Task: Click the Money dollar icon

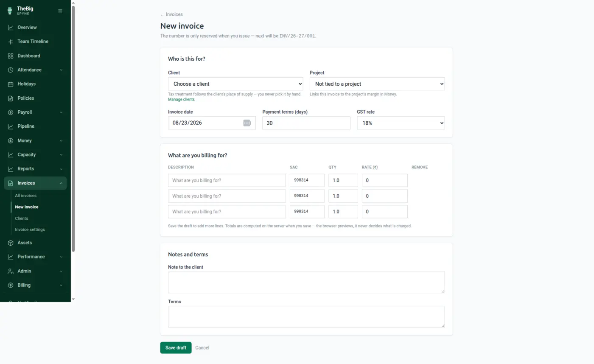Action: coord(11,141)
